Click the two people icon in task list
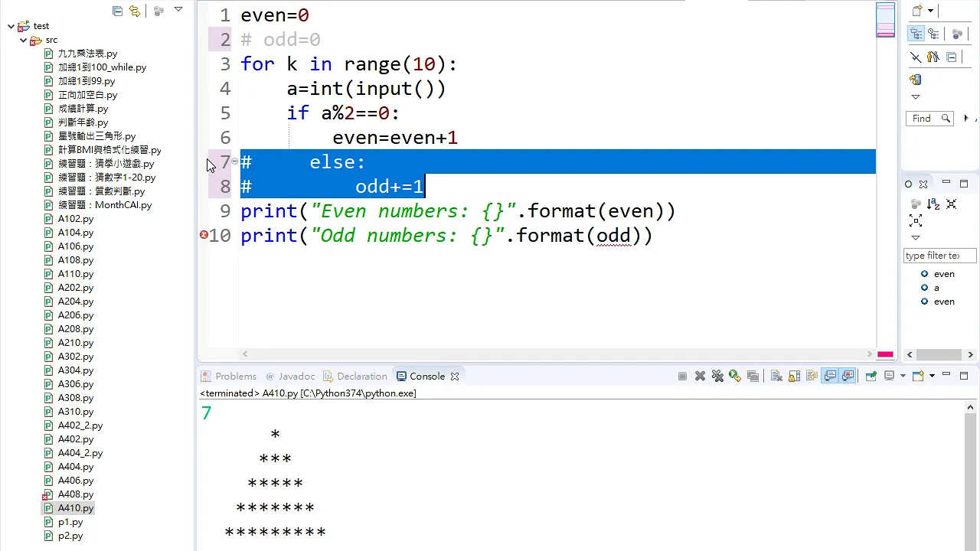 (x=933, y=57)
